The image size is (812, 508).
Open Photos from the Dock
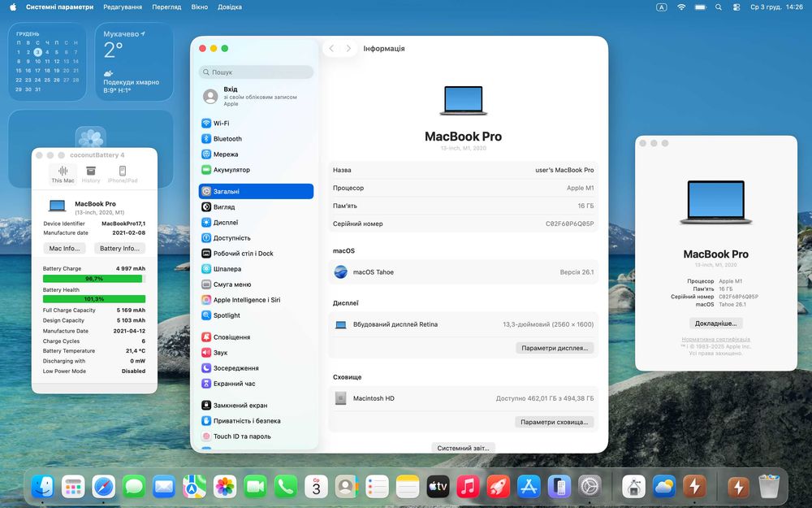pos(225,487)
